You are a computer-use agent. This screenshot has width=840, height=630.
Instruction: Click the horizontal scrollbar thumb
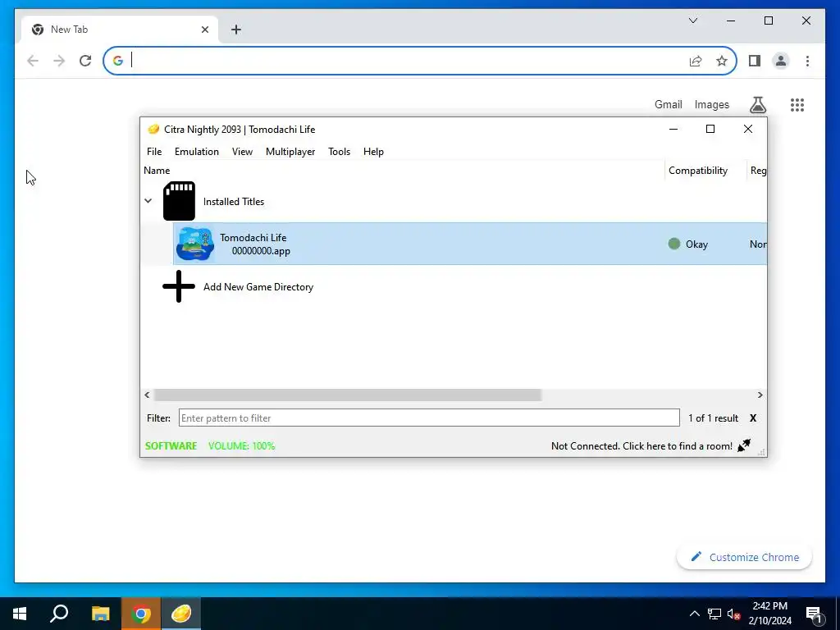coord(348,395)
